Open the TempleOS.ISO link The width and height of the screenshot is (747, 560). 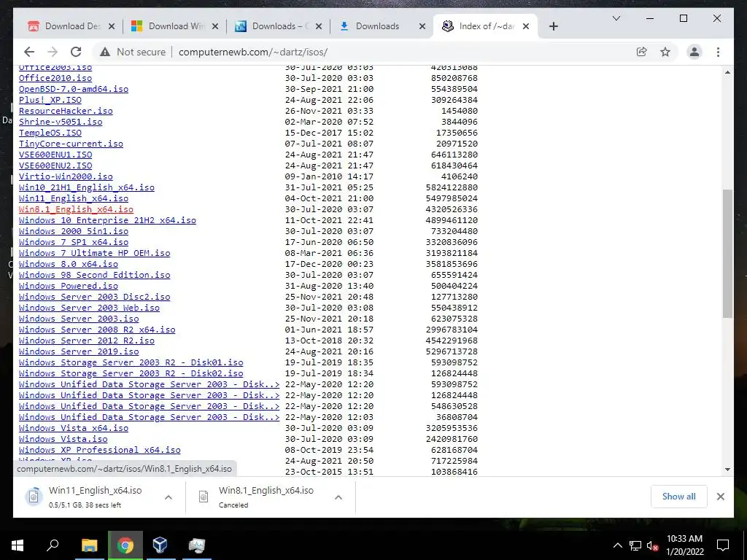(x=50, y=133)
